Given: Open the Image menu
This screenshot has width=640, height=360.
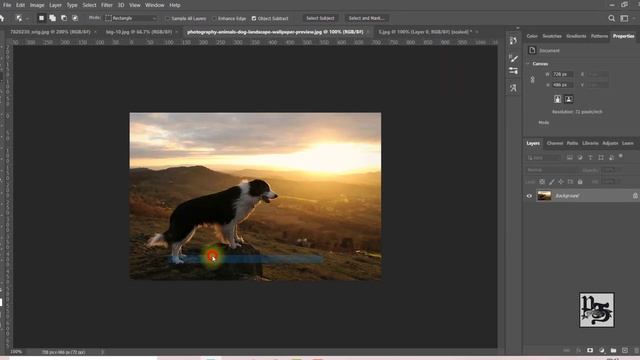Looking at the screenshot, I should tap(37, 5).
